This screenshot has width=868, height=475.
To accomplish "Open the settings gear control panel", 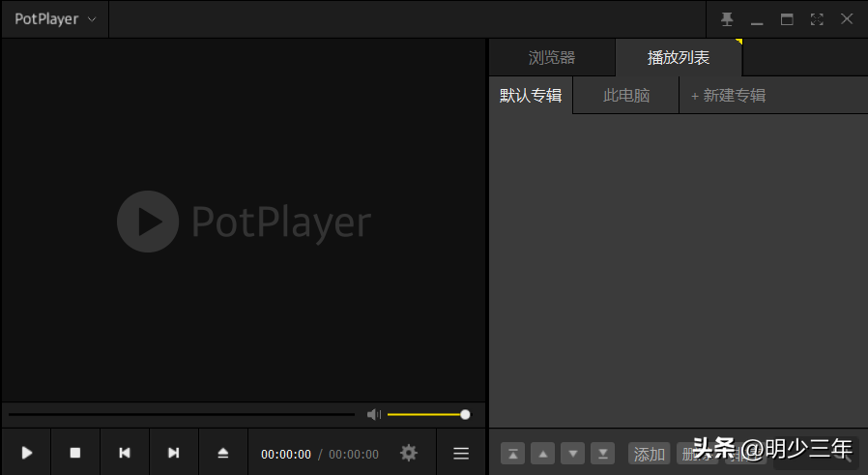I will click(x=409, y=453).
